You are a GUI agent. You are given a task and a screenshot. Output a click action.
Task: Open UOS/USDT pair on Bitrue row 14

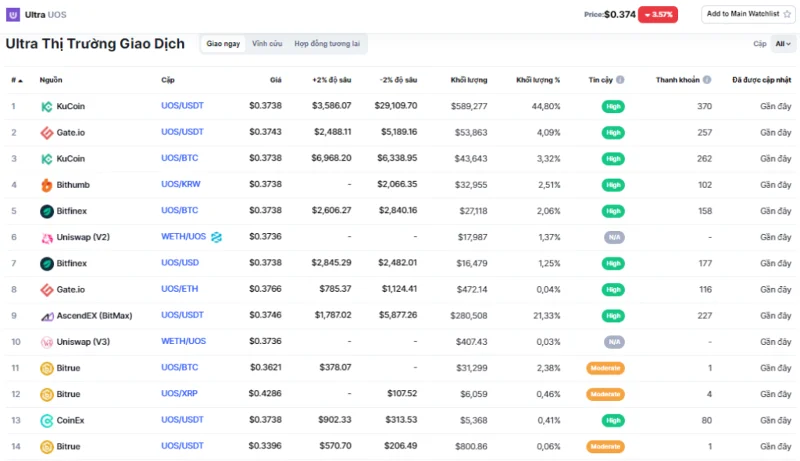[182, 446]
